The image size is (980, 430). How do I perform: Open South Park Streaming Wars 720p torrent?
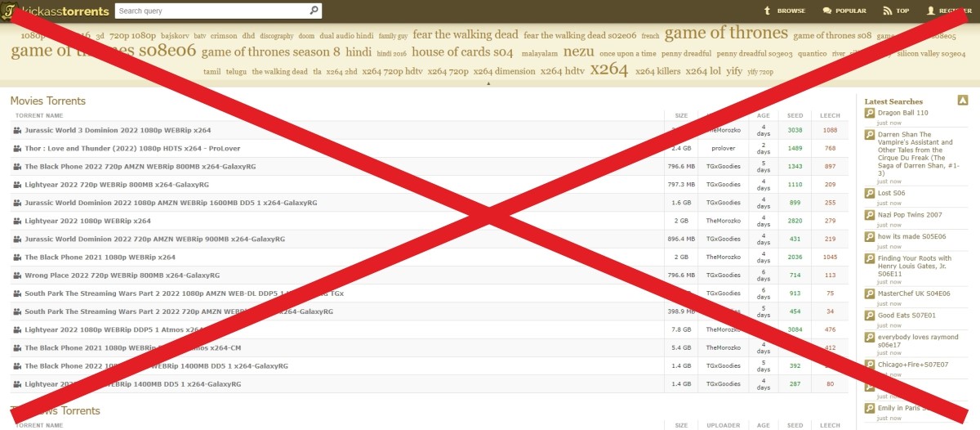pos(179,311)
